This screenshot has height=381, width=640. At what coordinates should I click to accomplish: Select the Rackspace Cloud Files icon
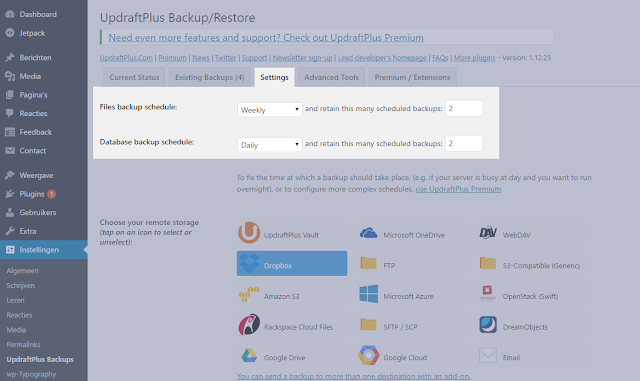249,325
